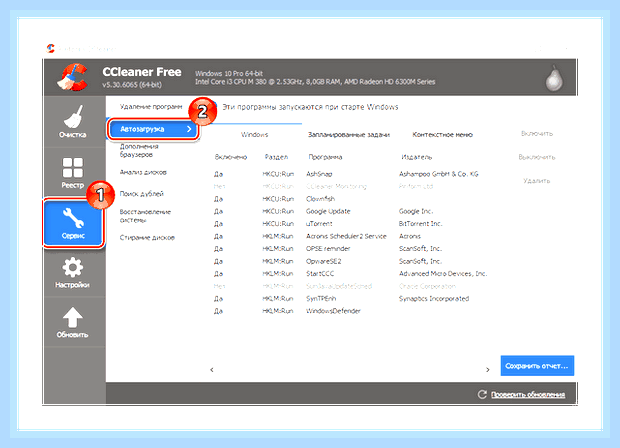
Task: Open the Очистка cleaner section
Action: [73, 121]
